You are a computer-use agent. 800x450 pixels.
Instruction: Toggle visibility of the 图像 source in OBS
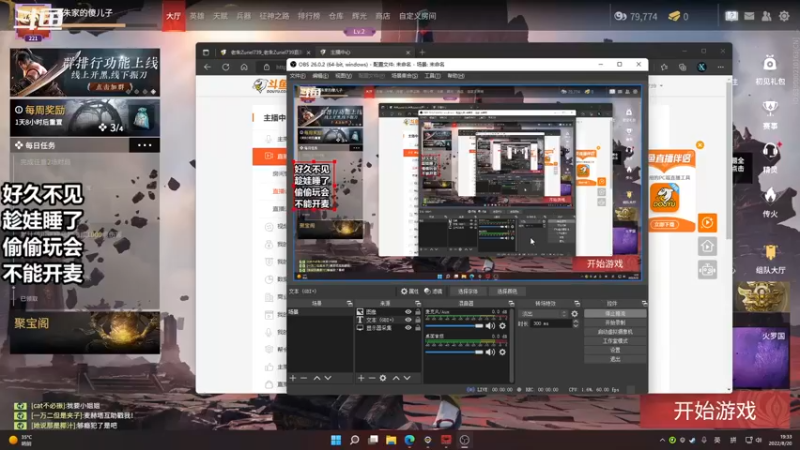pyautogui.click(x=408, y=312)
